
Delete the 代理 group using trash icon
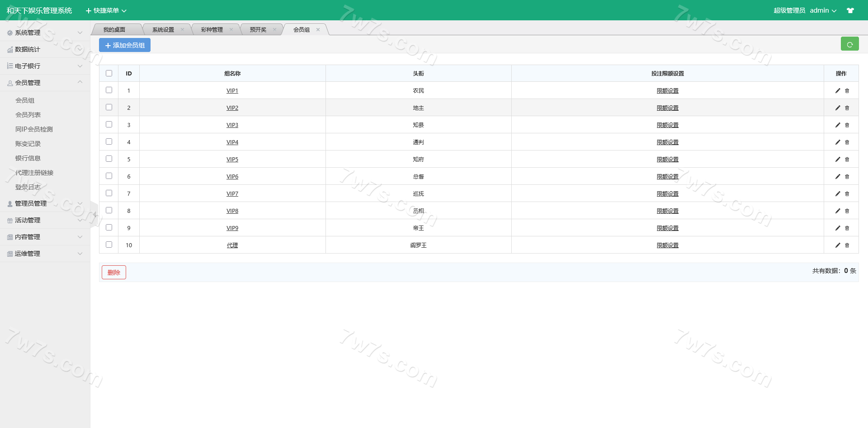pyautogui.click(x=847, y=245)
